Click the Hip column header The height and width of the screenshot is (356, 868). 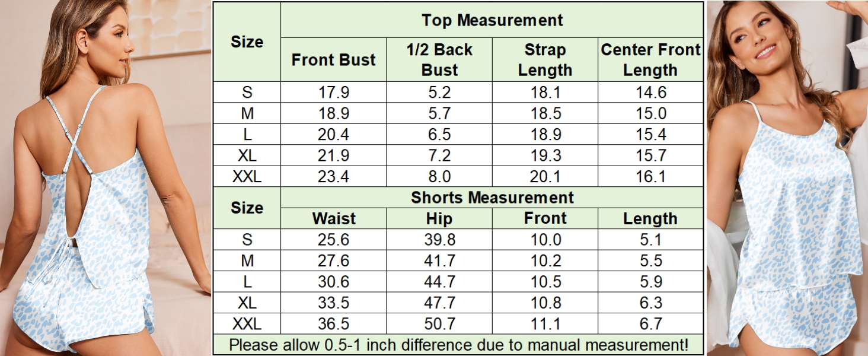pos(439,218)
